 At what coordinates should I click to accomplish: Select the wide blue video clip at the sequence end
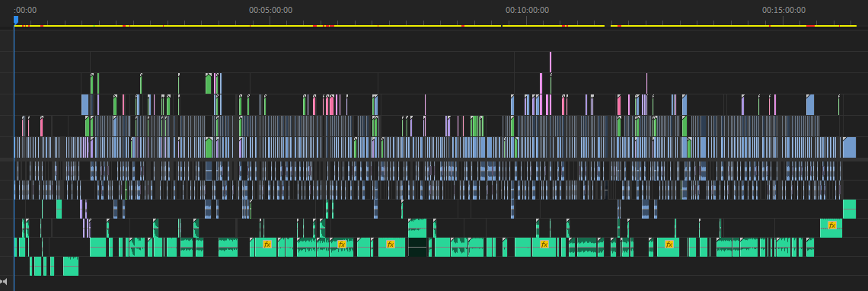pos(849,148)
